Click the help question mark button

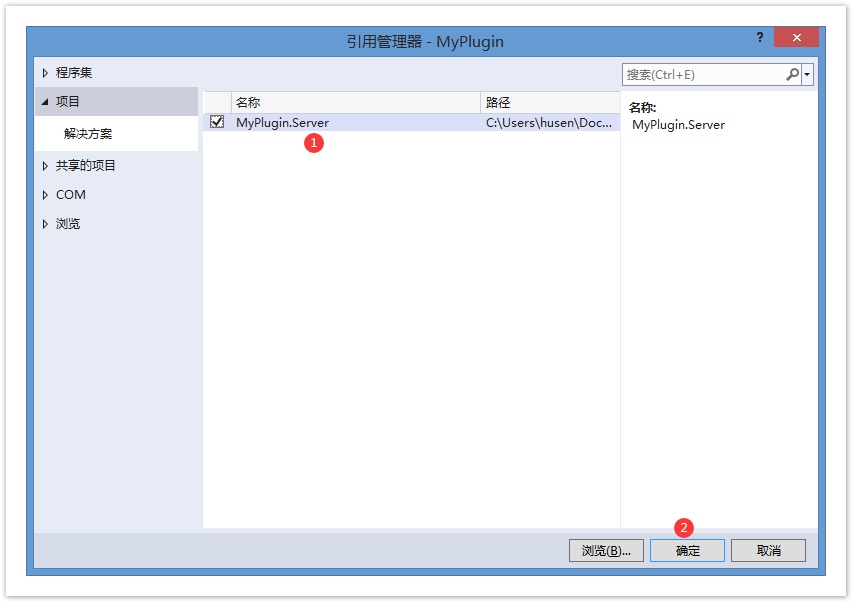click(x=760, y=37)
